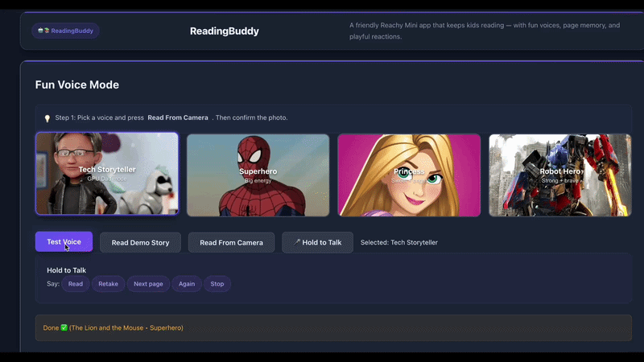Select the Superhero voice card

tap(258, 175)
